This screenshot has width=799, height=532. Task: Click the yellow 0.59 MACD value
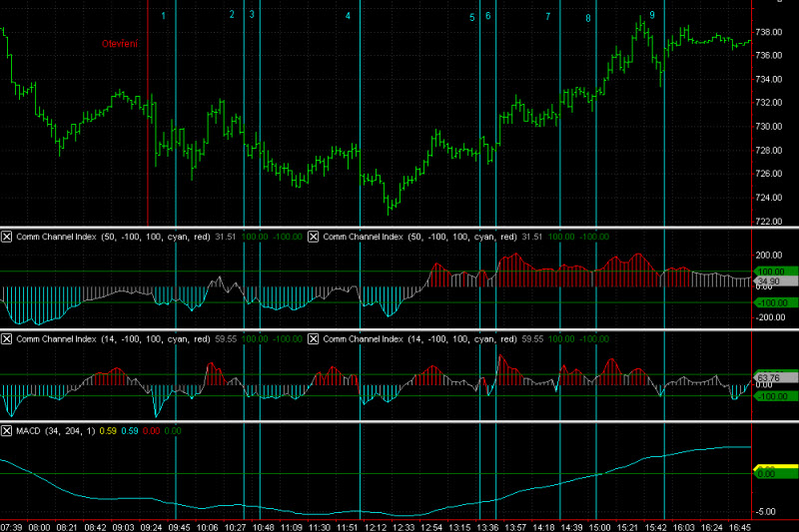[x=108, y=431]
